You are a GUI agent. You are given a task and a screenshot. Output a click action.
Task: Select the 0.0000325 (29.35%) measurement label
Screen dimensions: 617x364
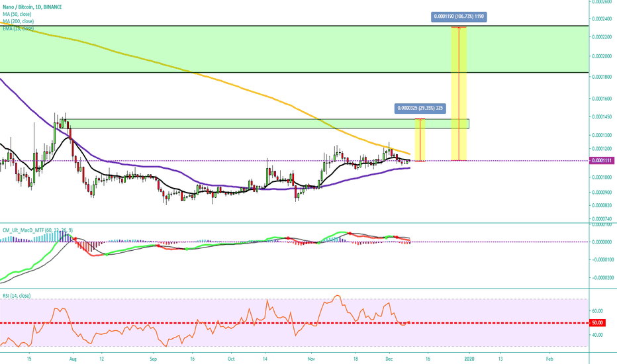coord(420,109)
